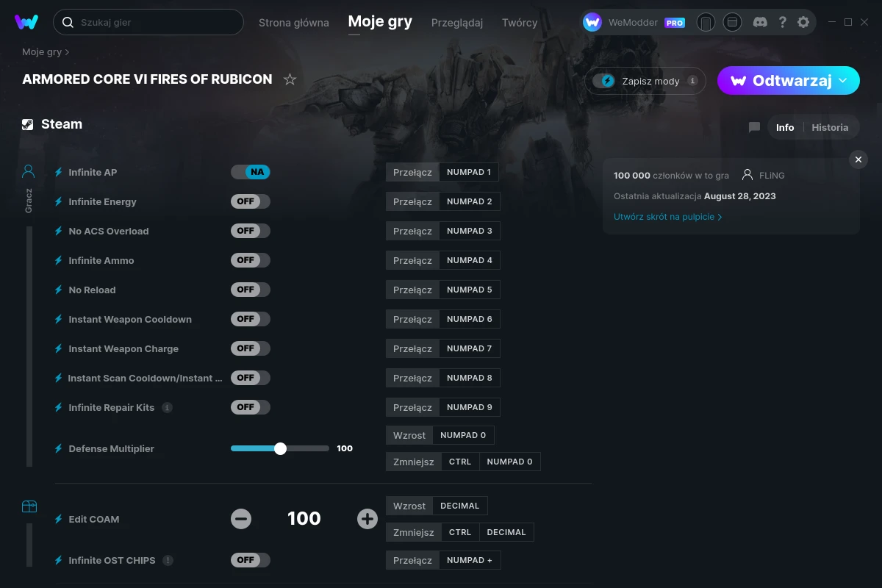The height and width of the screenshot is (588, 882).
Task: Open the comments chat icon
Action: [x=754, y=127]
